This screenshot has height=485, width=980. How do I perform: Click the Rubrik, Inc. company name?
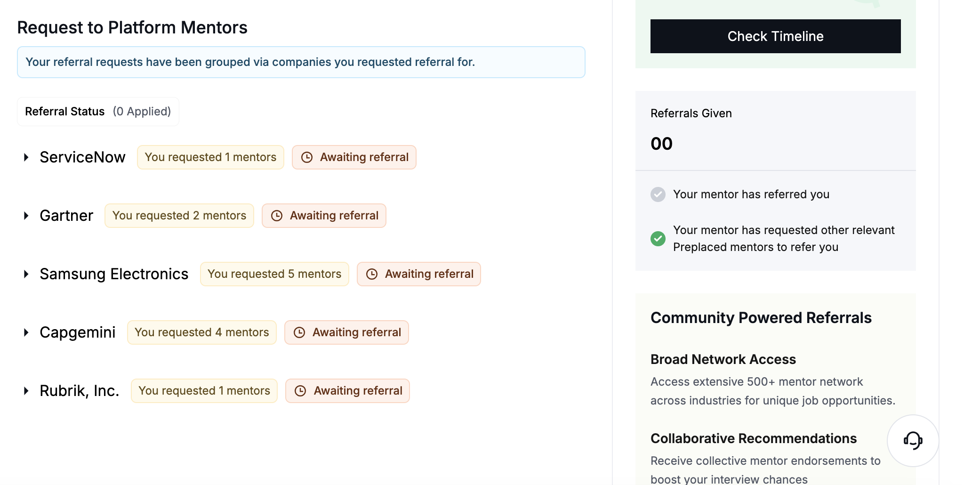tap(80, 391)
